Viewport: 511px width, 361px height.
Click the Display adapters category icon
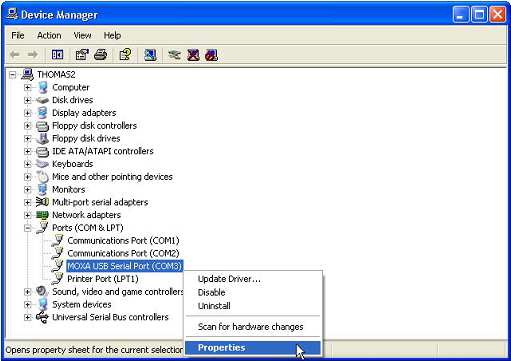pos(42,113)
